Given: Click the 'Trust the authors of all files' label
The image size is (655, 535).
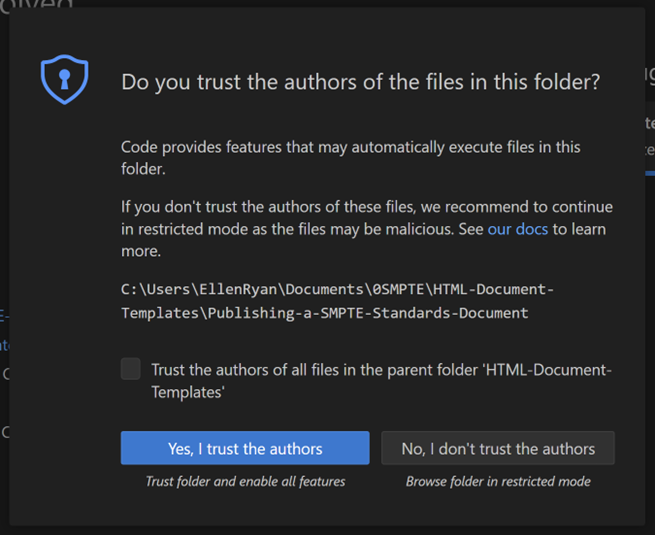Looking at the screenshot, I should point(380,370).
